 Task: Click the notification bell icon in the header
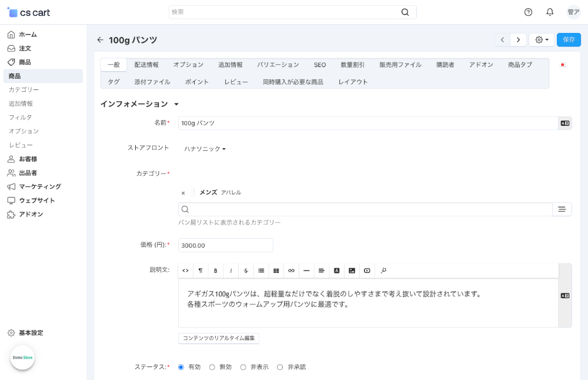pos(549,12)
